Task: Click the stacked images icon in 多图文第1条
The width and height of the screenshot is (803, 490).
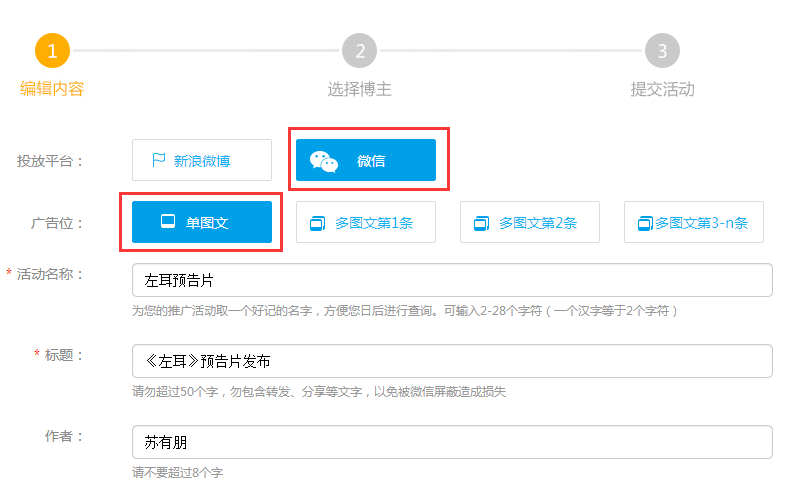Action: (x=318, y=223)
